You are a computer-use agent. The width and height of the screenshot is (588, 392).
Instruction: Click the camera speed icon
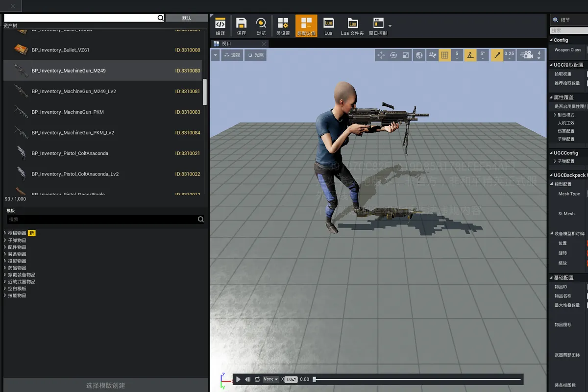526,55
